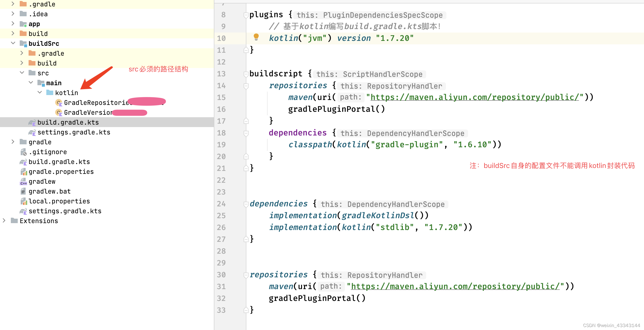
Task: Expand the app module node
Action: (x=13, y=23)
